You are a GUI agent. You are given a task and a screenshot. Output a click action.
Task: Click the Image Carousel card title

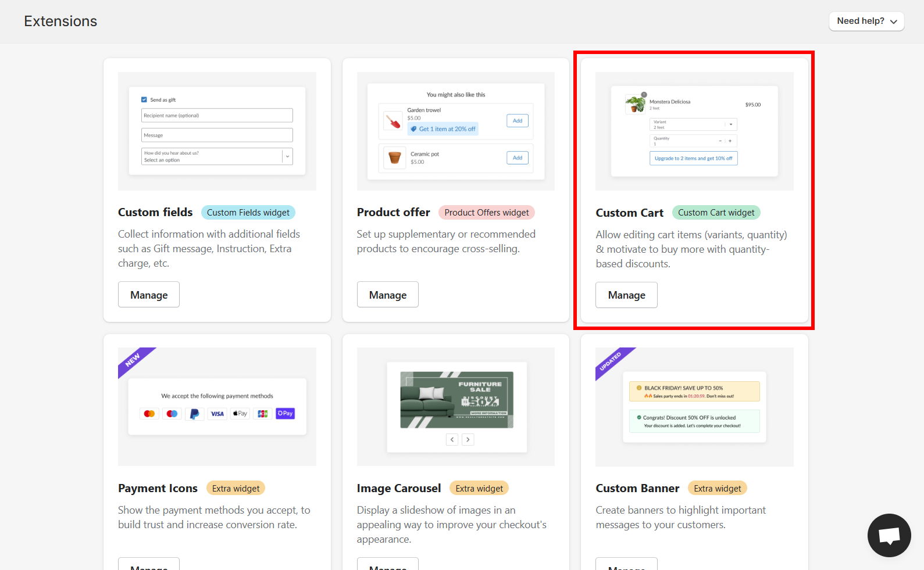[x=399, y=489]
